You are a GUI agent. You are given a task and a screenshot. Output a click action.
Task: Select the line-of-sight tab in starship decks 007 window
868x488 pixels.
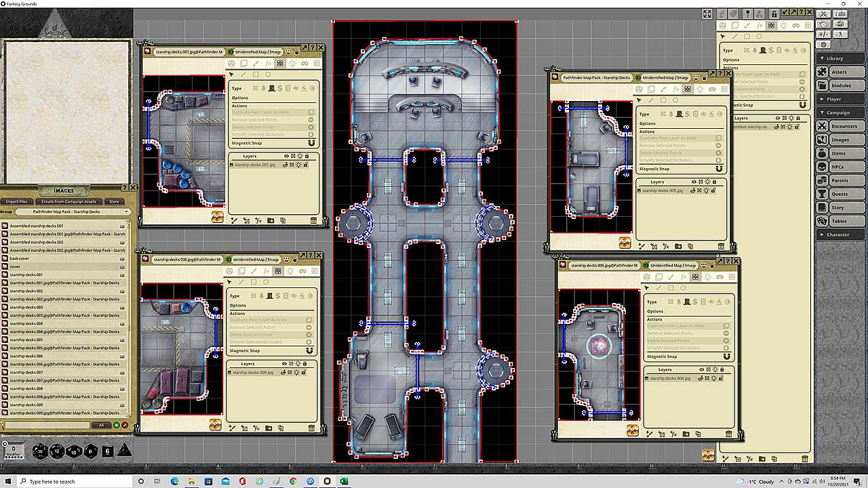coord(279,63)
